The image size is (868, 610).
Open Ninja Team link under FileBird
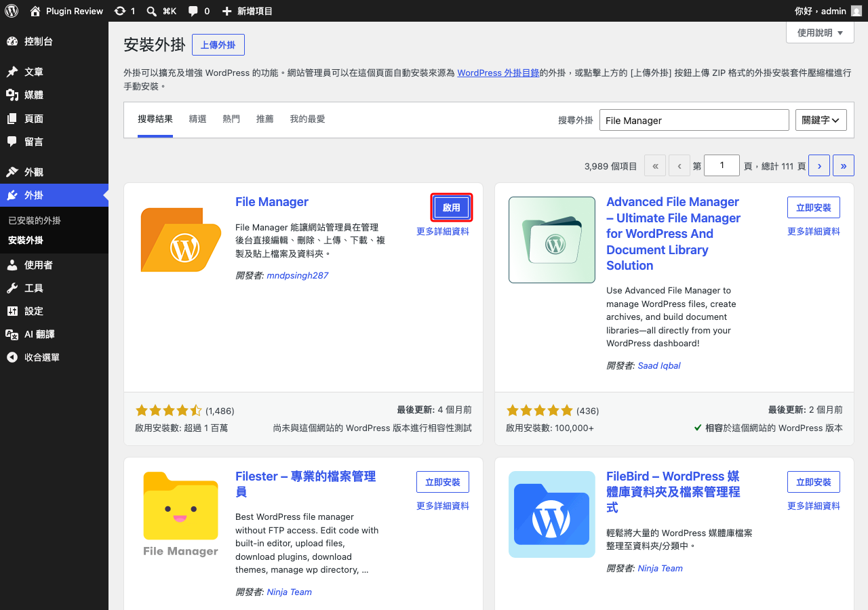660,568
